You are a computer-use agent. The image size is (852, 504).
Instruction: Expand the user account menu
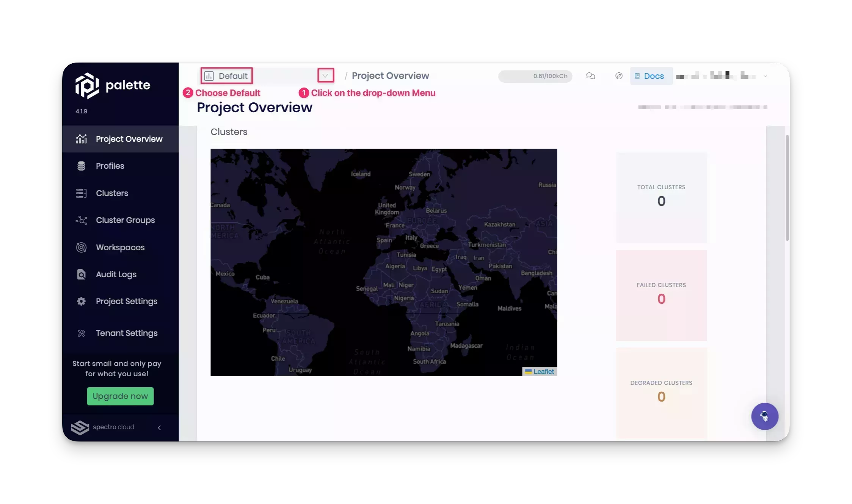point(765,76)
